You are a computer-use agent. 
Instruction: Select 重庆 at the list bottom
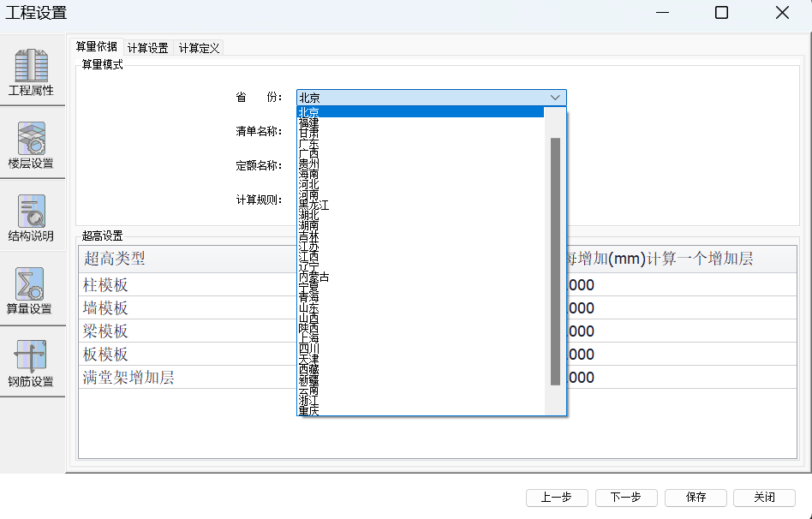point(309,411)
